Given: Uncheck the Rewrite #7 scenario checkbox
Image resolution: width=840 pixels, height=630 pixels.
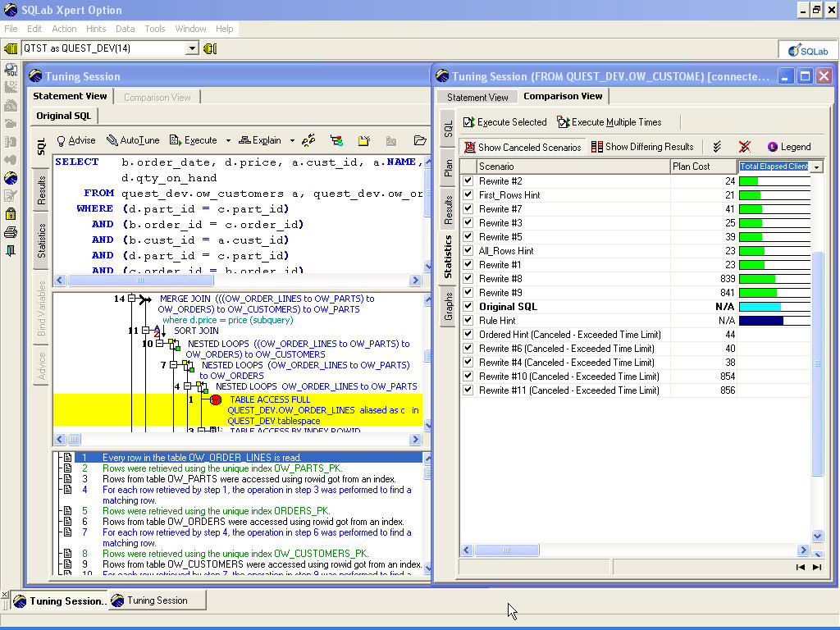Looking at the screenshot, I should (x=468, y=209).
